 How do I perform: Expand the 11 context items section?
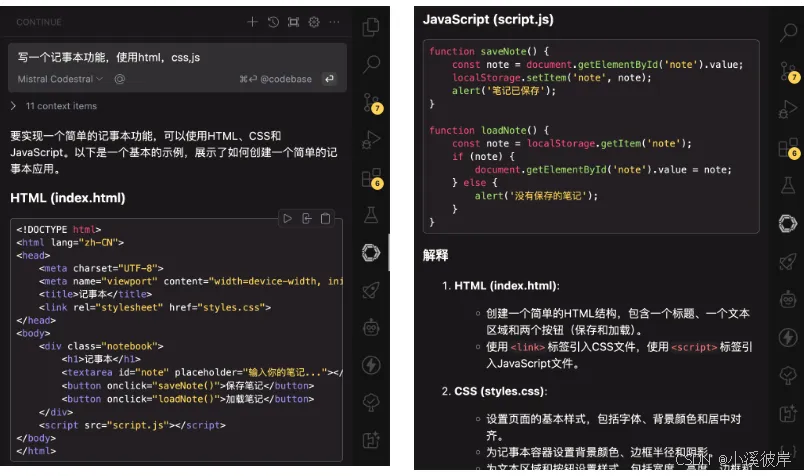click(54, 106)
